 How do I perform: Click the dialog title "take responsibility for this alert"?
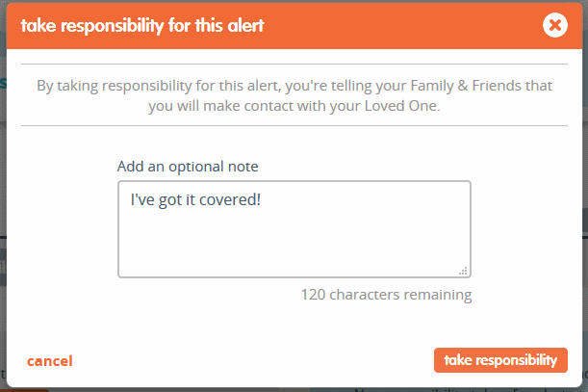point(142,26)
